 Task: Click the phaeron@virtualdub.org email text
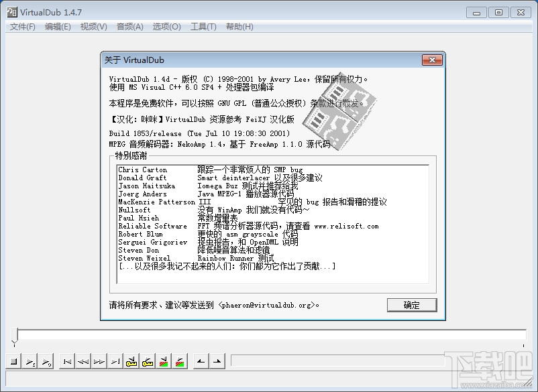pyautogui.click(x=267, y=305)
